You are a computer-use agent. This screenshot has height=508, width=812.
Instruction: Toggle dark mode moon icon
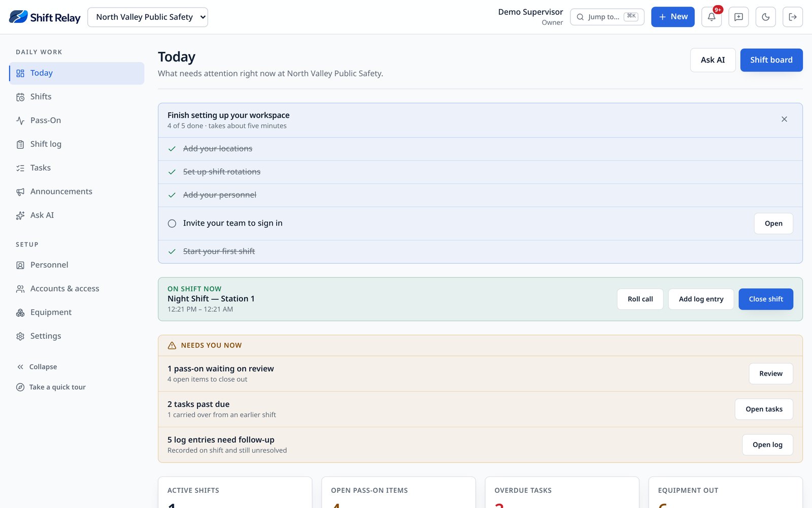click(765, 17)
